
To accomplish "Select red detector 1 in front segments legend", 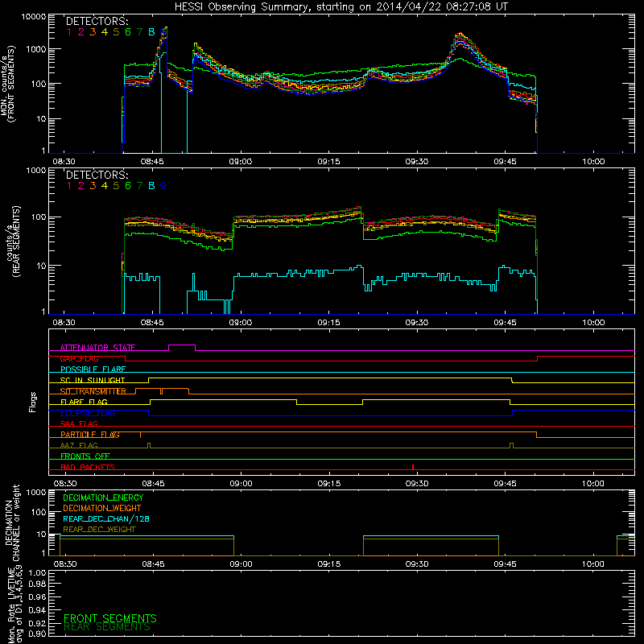I will [69, 32].
